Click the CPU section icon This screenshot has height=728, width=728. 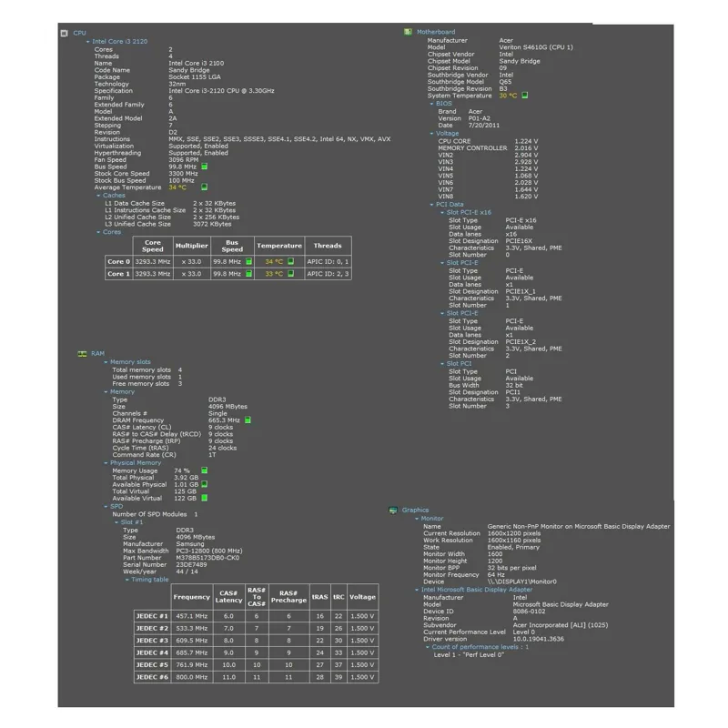[64, 34]
